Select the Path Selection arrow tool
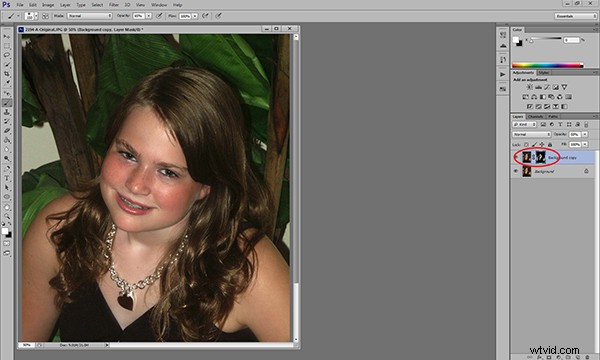Screen dimensions: 600x360 (7, 188)
